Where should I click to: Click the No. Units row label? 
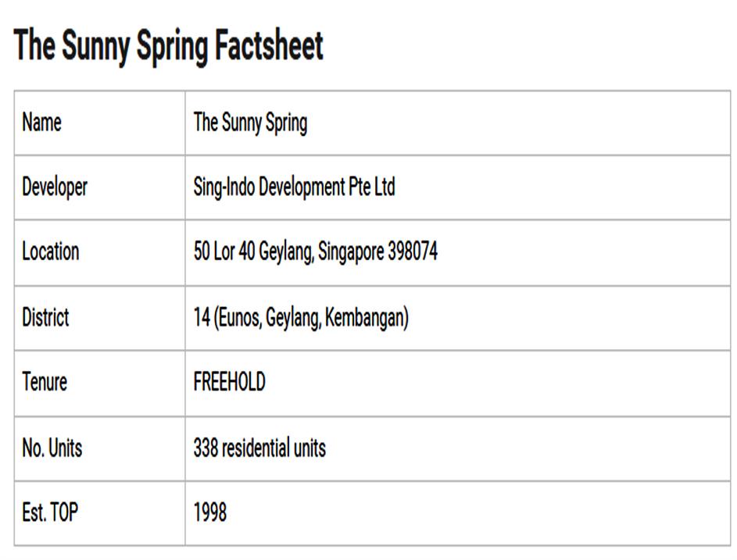click(52, 448)
